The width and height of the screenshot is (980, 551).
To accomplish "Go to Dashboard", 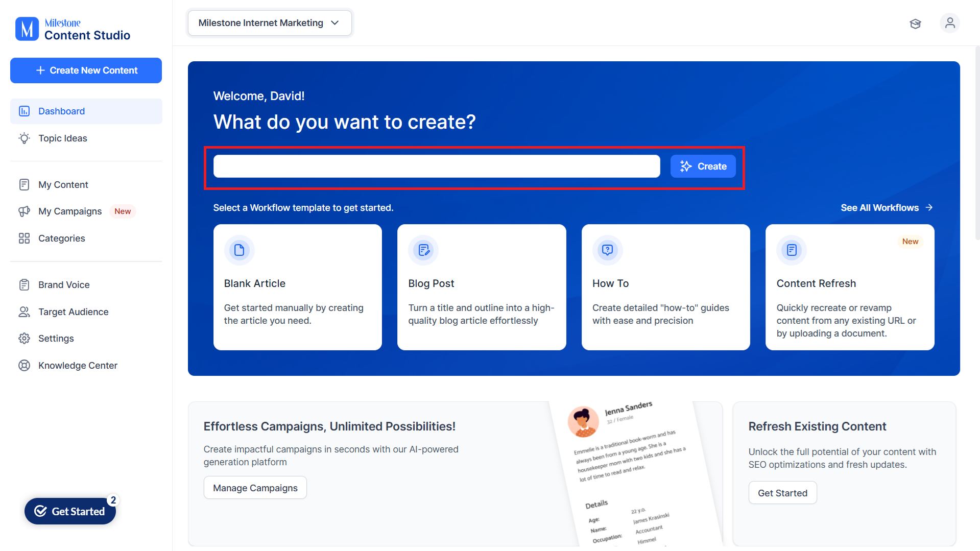I will pos(86,111).
